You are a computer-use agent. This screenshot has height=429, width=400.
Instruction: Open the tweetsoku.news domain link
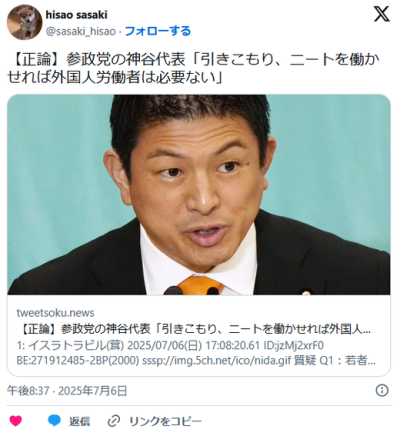55,313
